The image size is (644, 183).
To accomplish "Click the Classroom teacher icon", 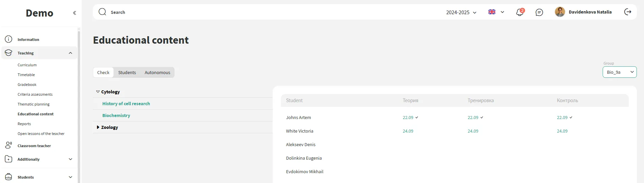I will point(8,145).
